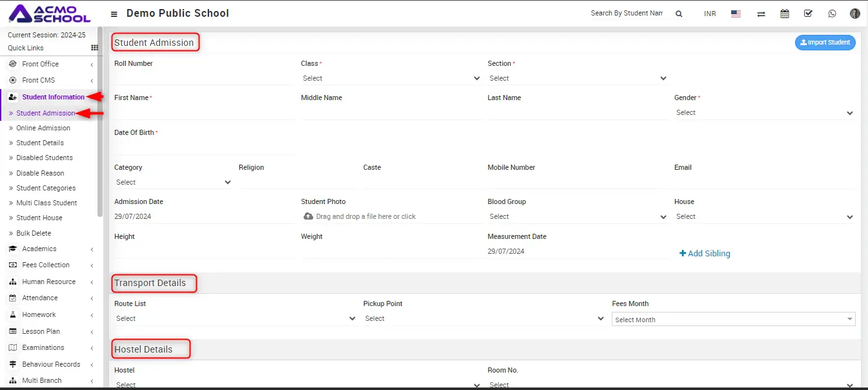Open Student Details in sidebar
The height and width of the screenshot is (390, 868).
point(40,143)
